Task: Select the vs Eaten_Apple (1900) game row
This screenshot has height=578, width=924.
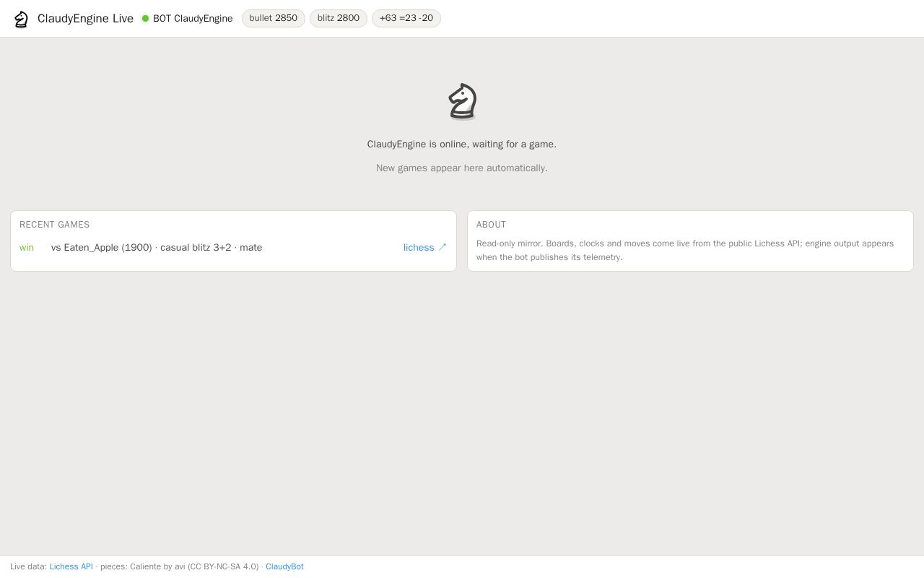Action: (x=233, y=248)
